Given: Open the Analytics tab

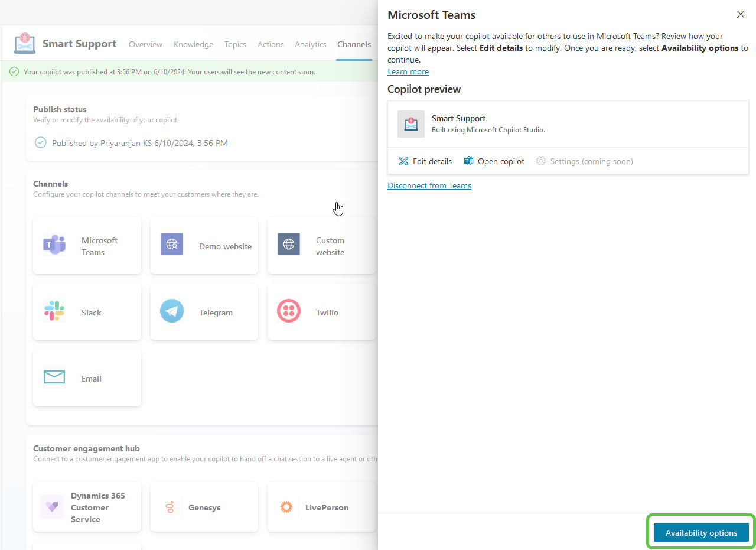Looking at the screenshot, I should [310, 44].
